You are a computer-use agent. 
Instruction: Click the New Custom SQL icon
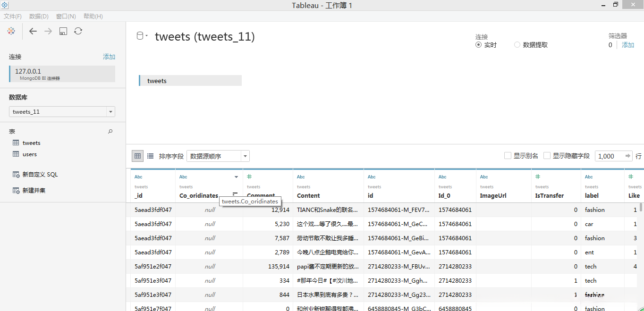[x=16, y=175]
